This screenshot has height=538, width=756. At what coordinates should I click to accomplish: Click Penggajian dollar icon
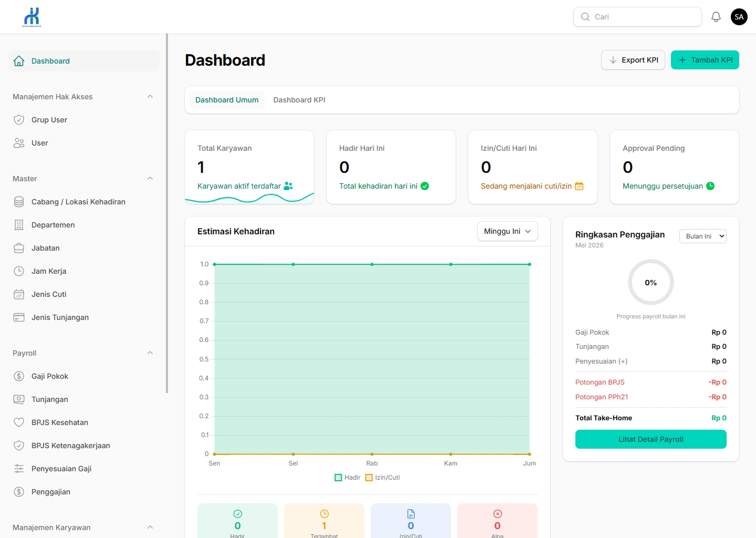point(19,492)
